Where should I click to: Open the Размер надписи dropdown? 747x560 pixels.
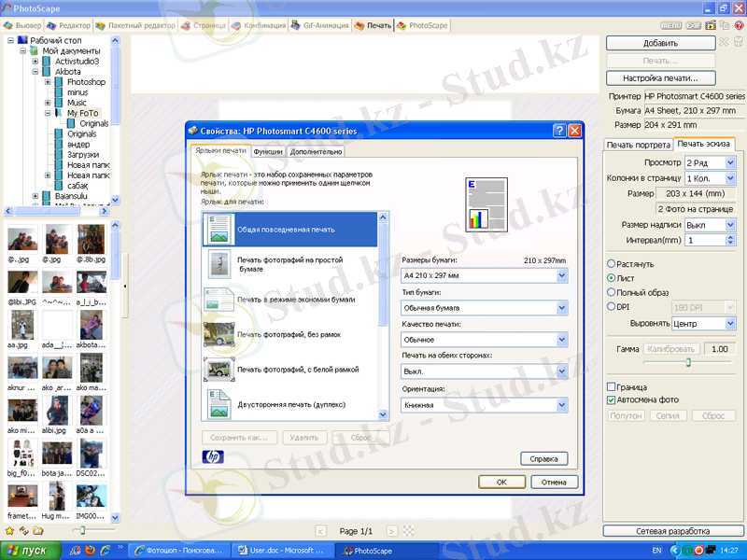tap(711, 225)
